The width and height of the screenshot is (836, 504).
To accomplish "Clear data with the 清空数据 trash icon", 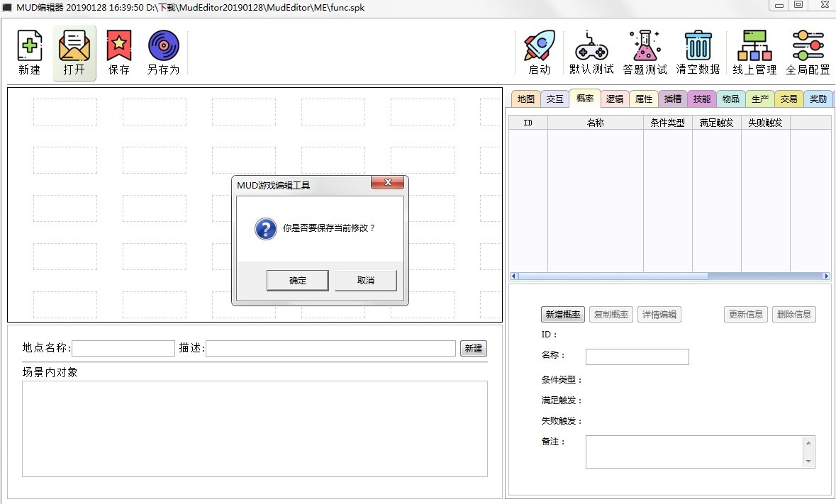I will [698, 51].
